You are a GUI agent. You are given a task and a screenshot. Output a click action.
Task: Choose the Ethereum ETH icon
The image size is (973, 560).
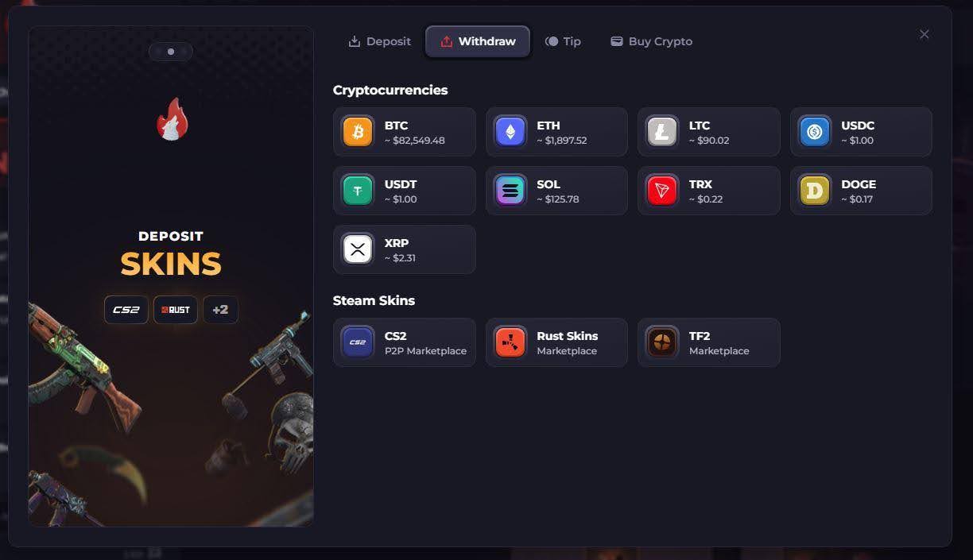(x=510, y=132)
